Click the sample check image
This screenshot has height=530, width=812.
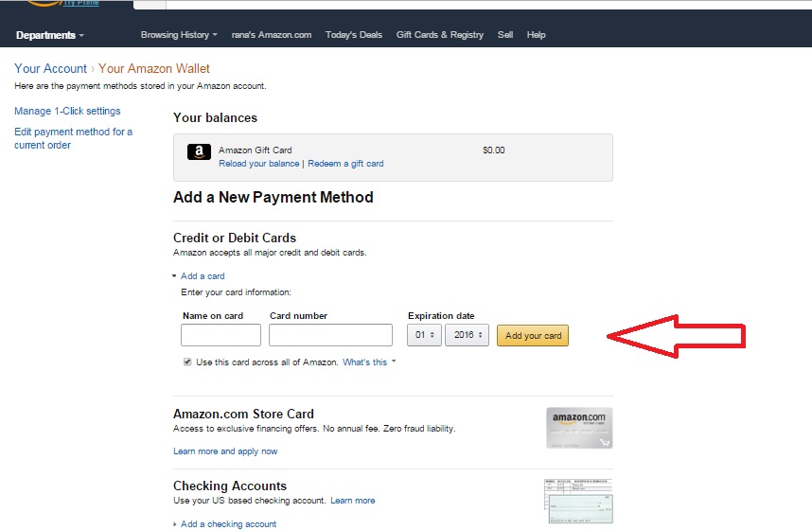click(578, 502)
